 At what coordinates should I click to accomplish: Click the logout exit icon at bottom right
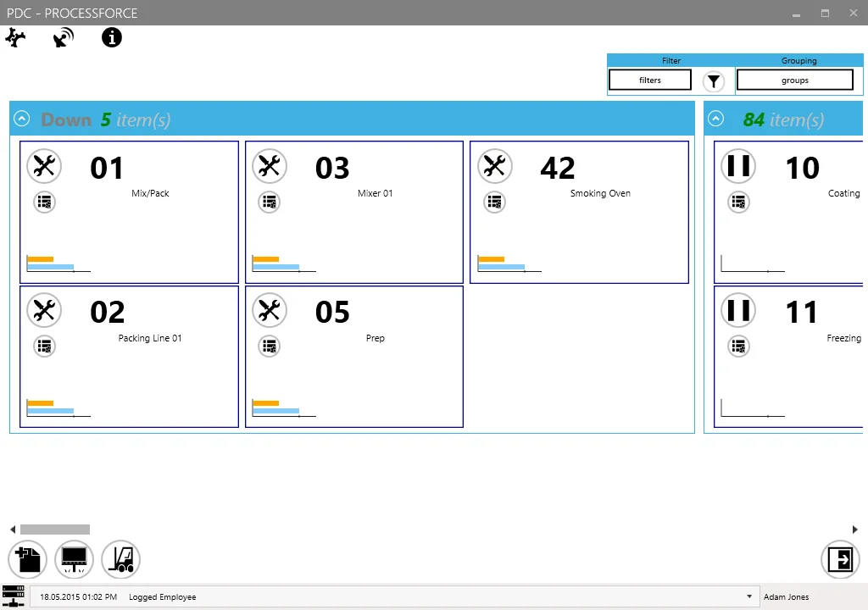point(841,560)
